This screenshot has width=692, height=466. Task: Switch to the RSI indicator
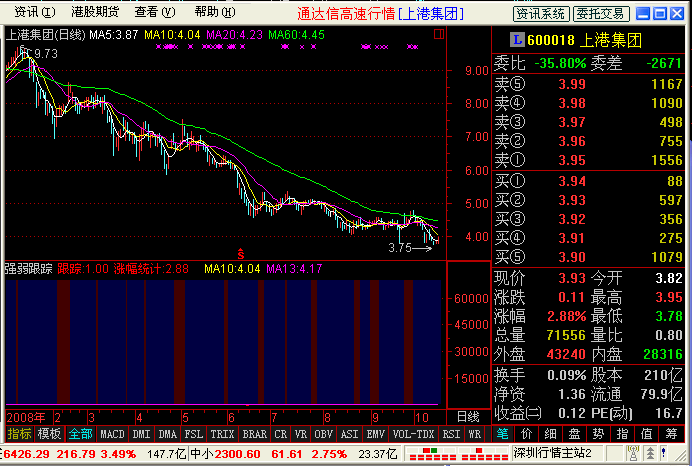[451, 434]
